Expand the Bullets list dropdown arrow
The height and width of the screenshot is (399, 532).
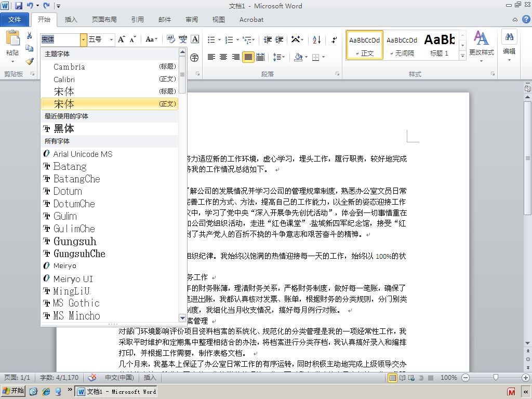[x=220, y=40]
